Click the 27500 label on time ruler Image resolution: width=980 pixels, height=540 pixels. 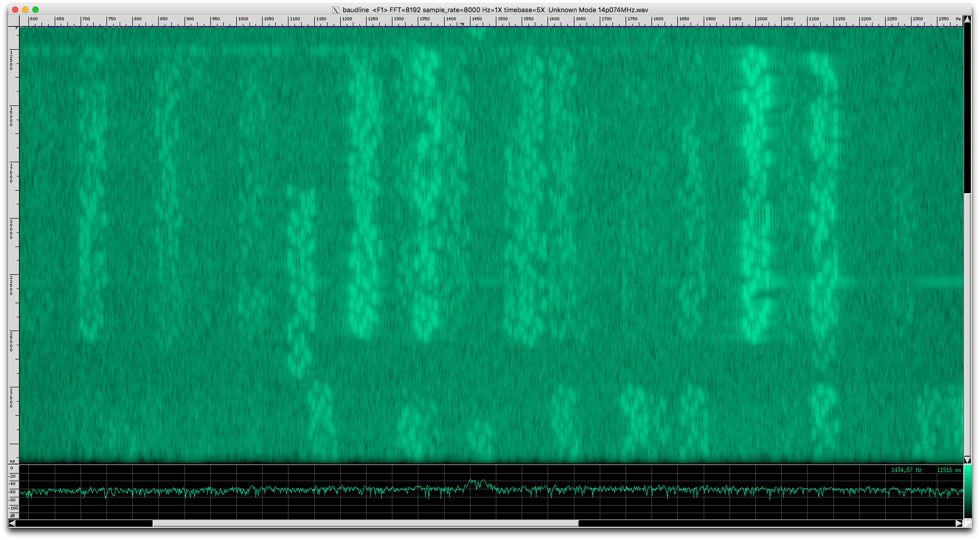click(11, 398)
